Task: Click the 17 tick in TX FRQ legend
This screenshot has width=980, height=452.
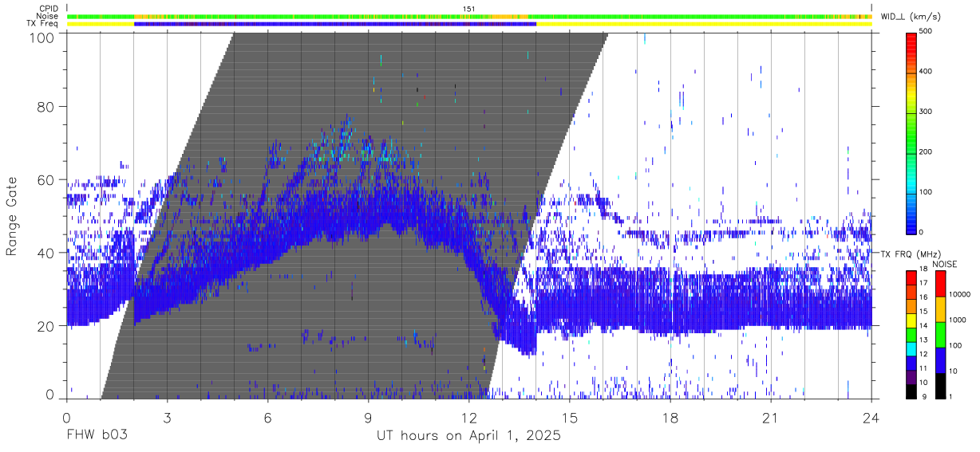Action: pyautogui.click(x=924, y=283)
